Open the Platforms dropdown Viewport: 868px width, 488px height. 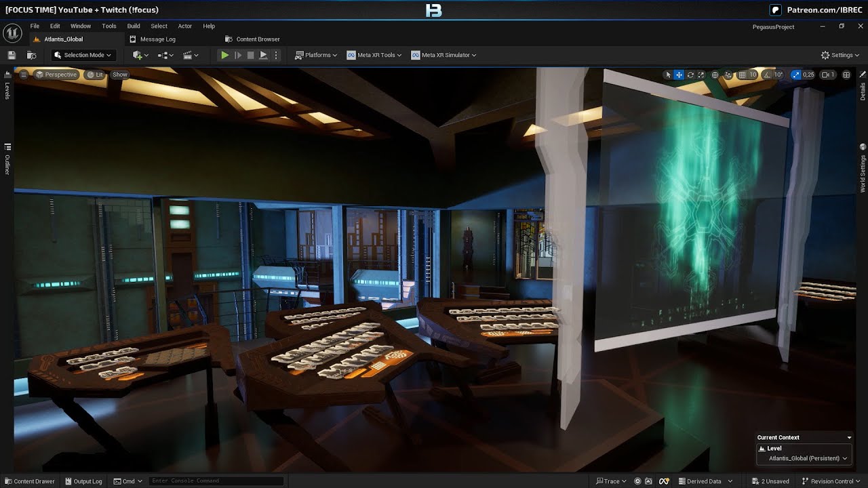click(316, 55)
